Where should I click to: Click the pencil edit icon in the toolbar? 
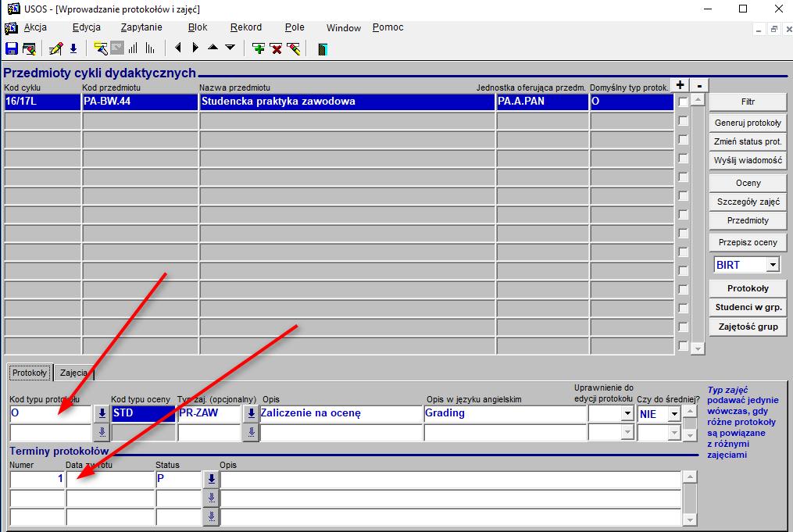click(55, 48)
